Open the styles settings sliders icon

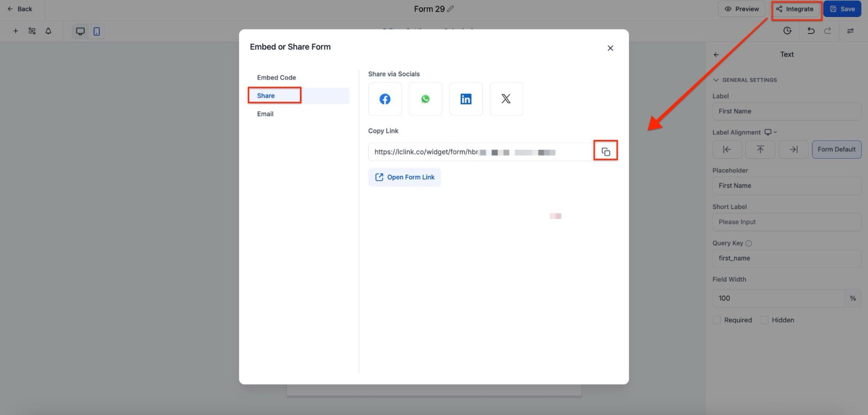(850, 31)
